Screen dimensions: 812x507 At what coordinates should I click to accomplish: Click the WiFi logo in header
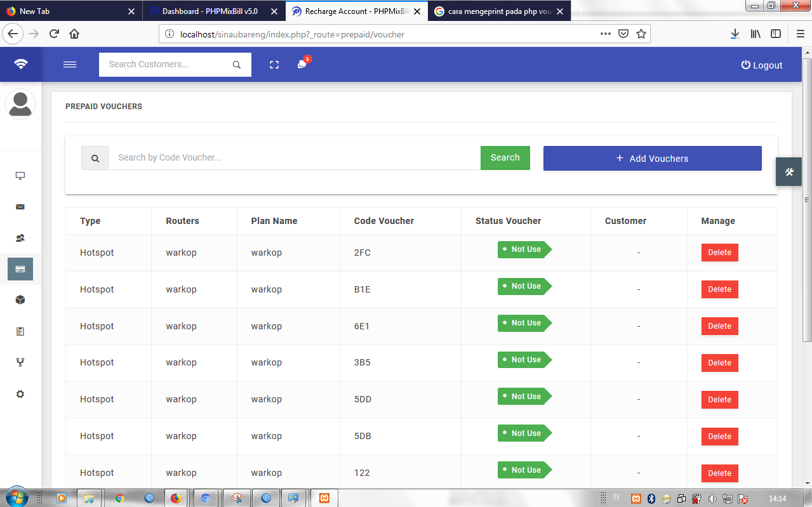[21, 65]
